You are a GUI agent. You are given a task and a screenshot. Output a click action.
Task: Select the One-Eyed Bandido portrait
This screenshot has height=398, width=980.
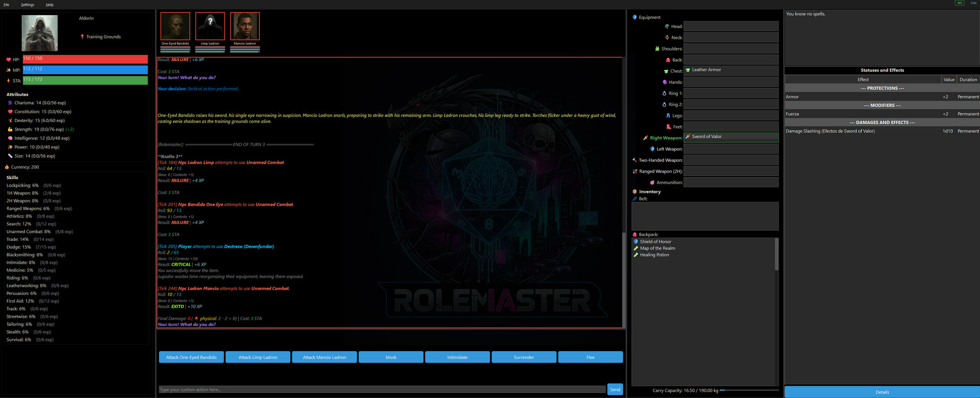pos(175,27)
